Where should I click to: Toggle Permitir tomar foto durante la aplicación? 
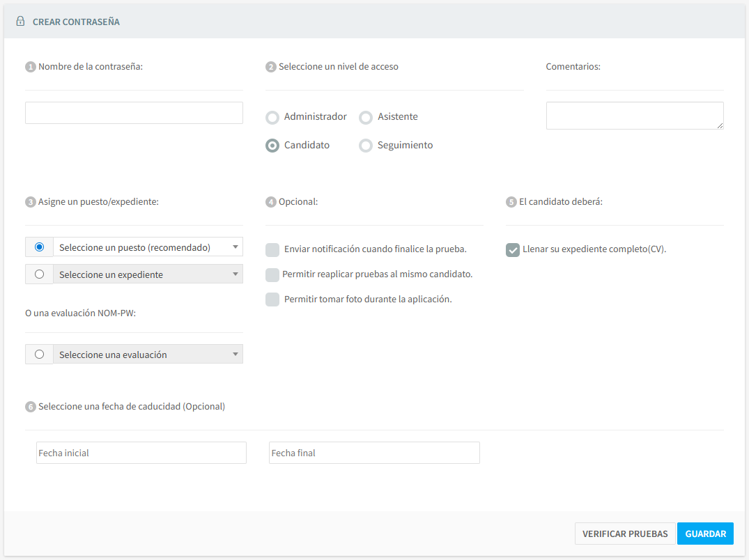coord(272,300)
